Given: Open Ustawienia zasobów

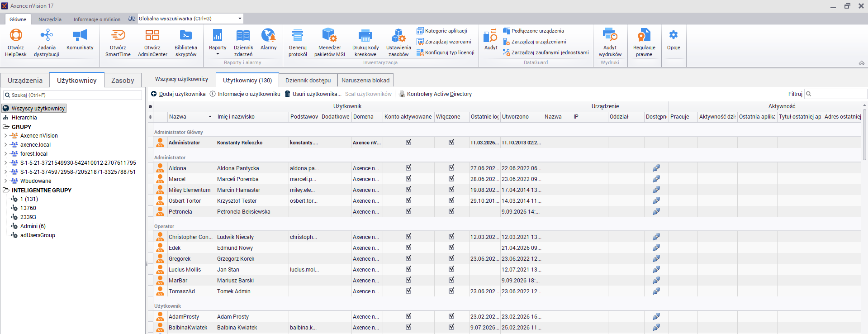Looking at the screenshot, I should tap(398, 42).
